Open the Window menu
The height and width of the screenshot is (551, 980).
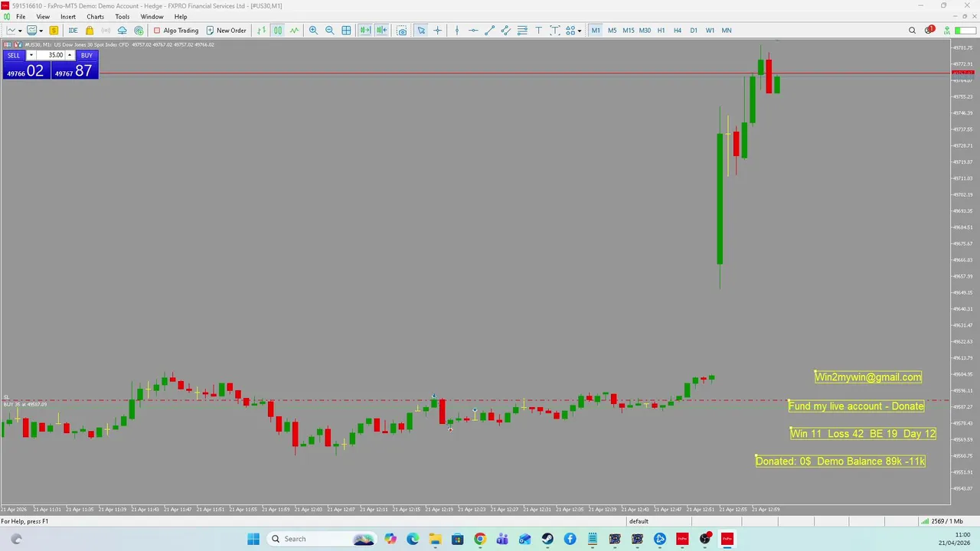[152, 17]
